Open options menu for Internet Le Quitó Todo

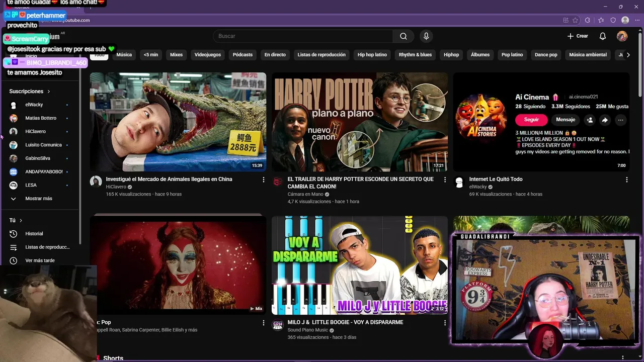pos(626,179)
